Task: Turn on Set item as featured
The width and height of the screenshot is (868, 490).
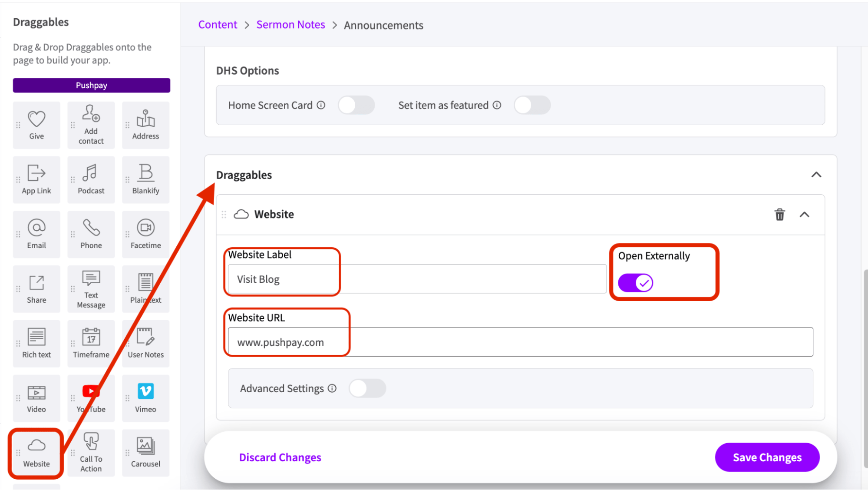Action: 532,105
